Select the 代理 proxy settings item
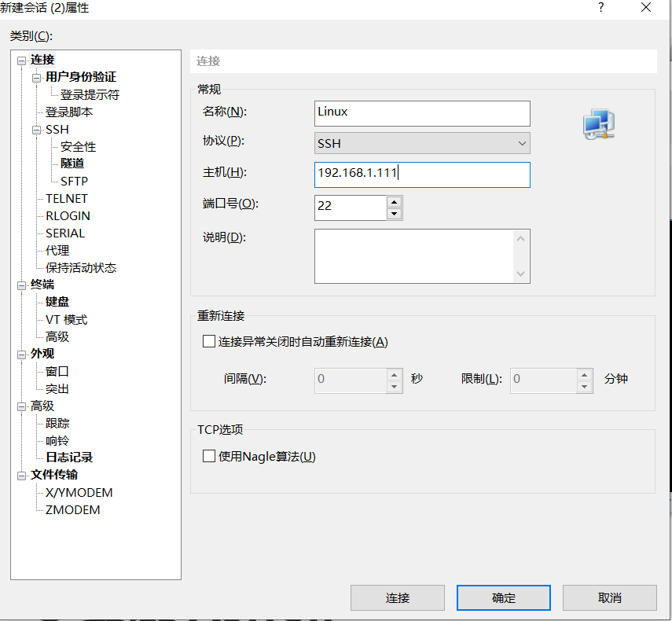 click(56, 250)
